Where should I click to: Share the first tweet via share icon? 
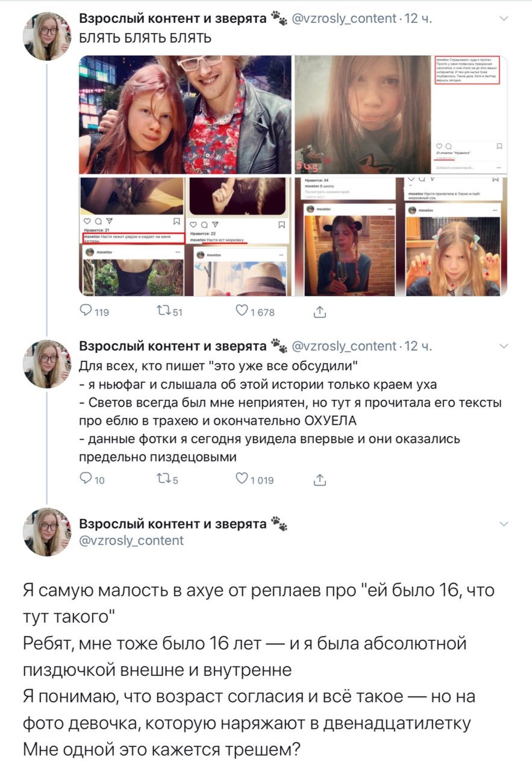[x=320, y=311]
